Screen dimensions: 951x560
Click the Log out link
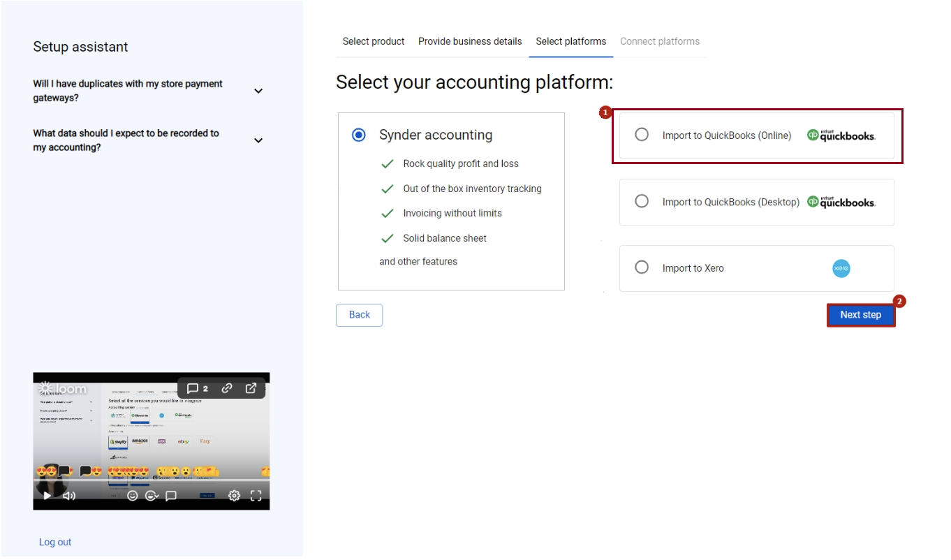[55, 542]
